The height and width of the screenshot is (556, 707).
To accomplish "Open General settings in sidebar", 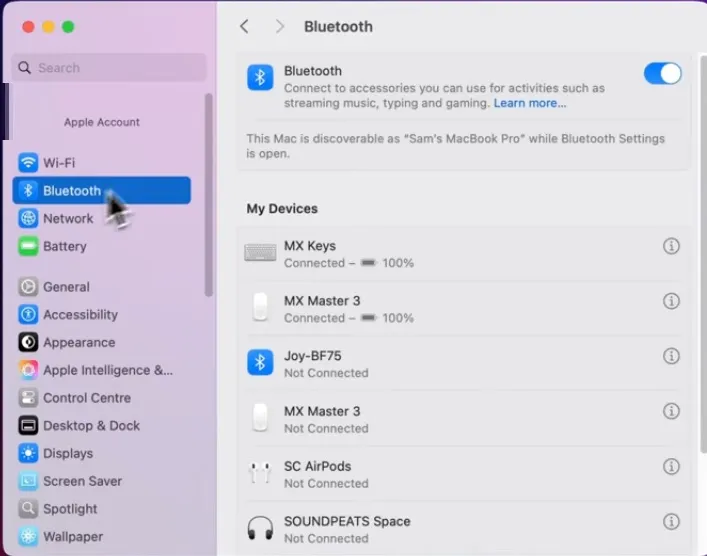I will 101,287.
